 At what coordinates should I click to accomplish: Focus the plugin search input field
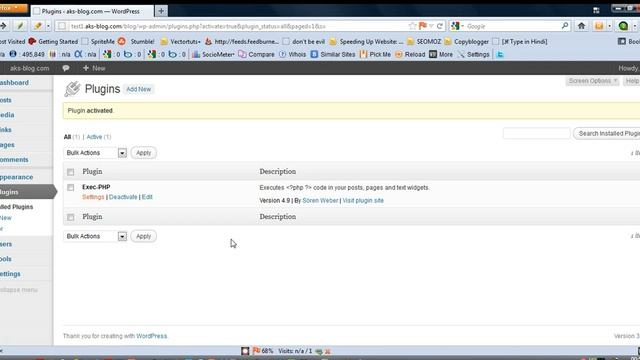pyautogui.click(x=536, y=133)
